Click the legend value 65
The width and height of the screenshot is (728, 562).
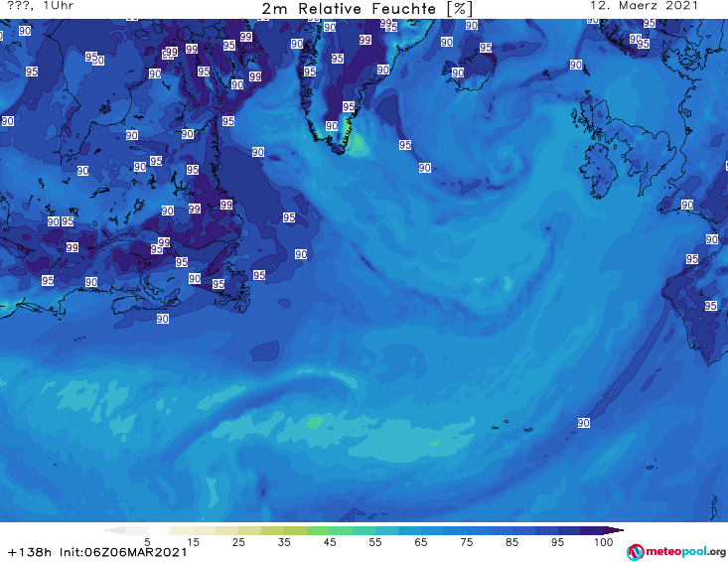[x=421, y=542]
